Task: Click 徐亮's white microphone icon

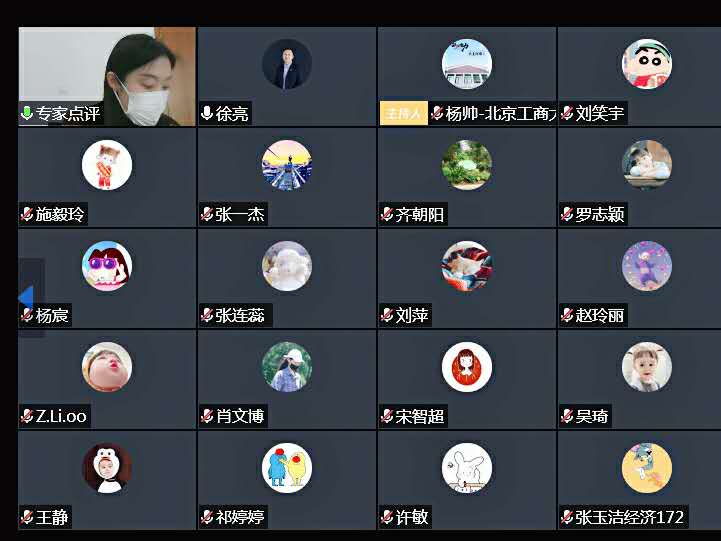Action: click(x=206, y=113)
